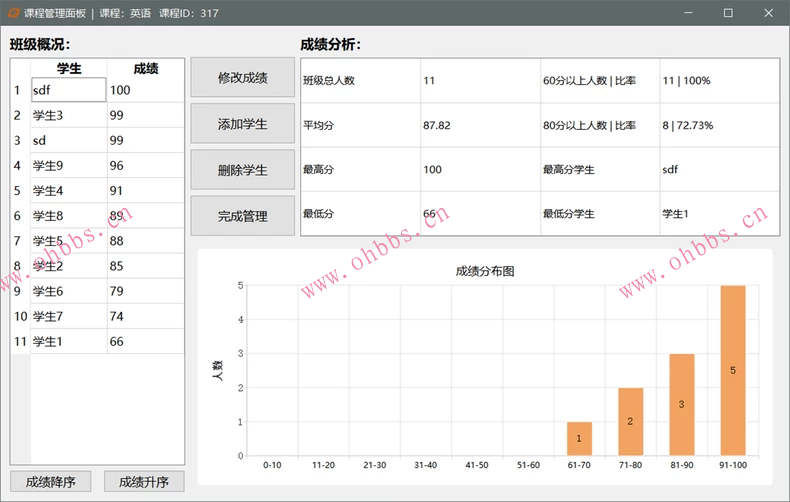The image size is (790, 502).
Task: Select row header number 11
Action: (x=19, y=342)
